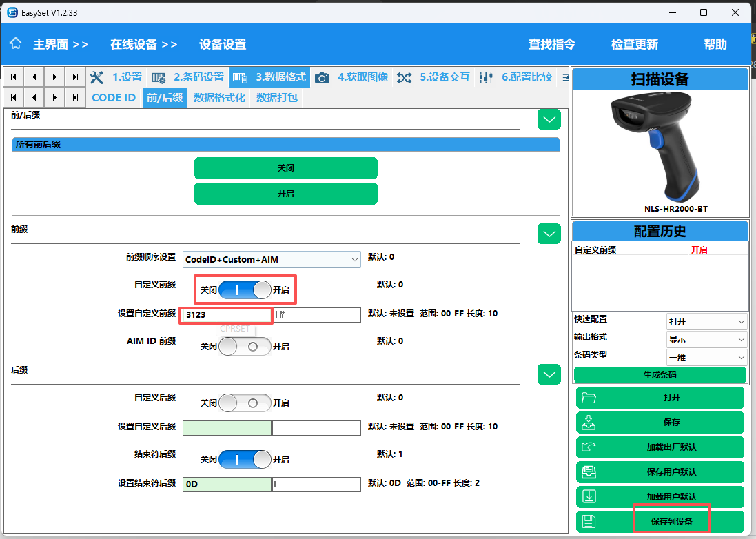Jump to first tab using top navigation arrow

pyautogui.click(x=14, y=77)
